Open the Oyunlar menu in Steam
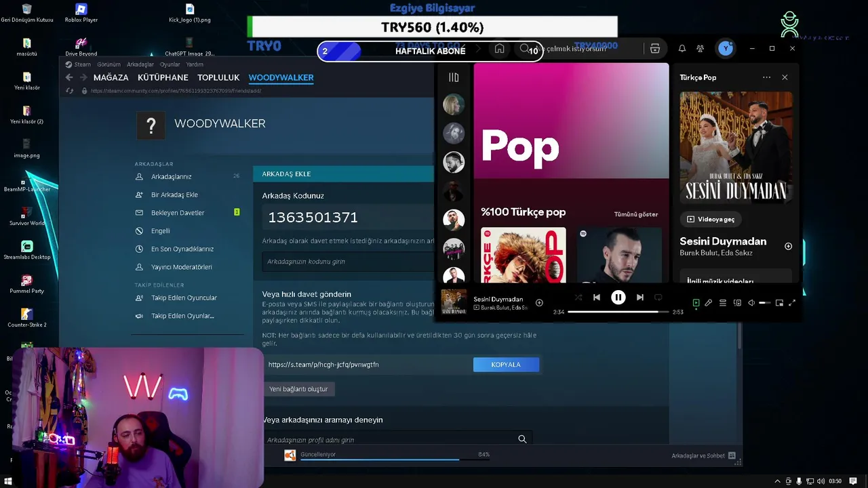The image size is (868, 488). coord(170,64)
